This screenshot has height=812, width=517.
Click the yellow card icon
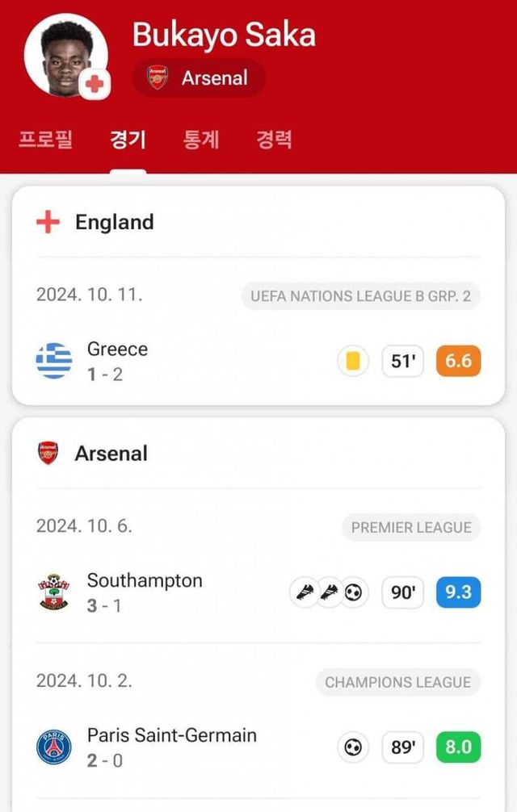(x=353, y=362)
